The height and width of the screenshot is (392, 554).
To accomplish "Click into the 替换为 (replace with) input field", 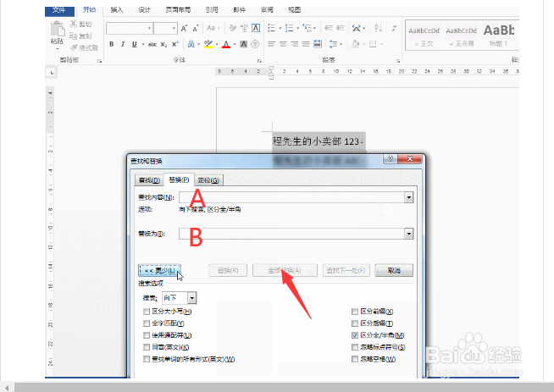I will 292,234.
